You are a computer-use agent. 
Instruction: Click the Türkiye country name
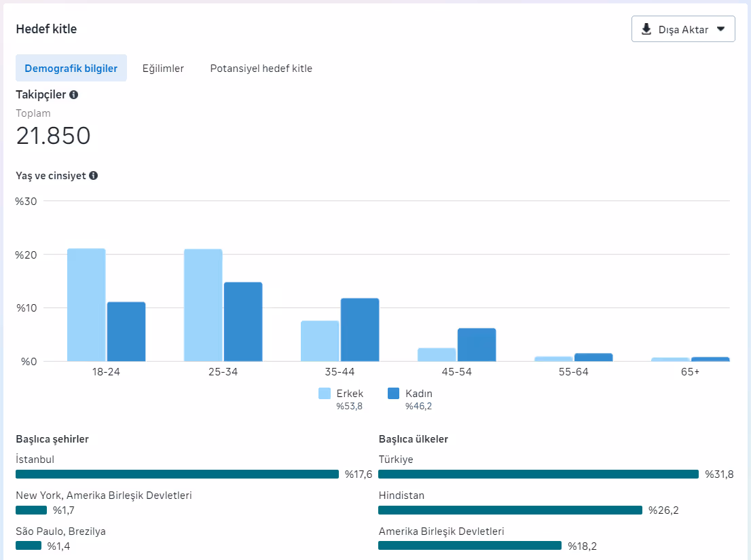point(396,460)
